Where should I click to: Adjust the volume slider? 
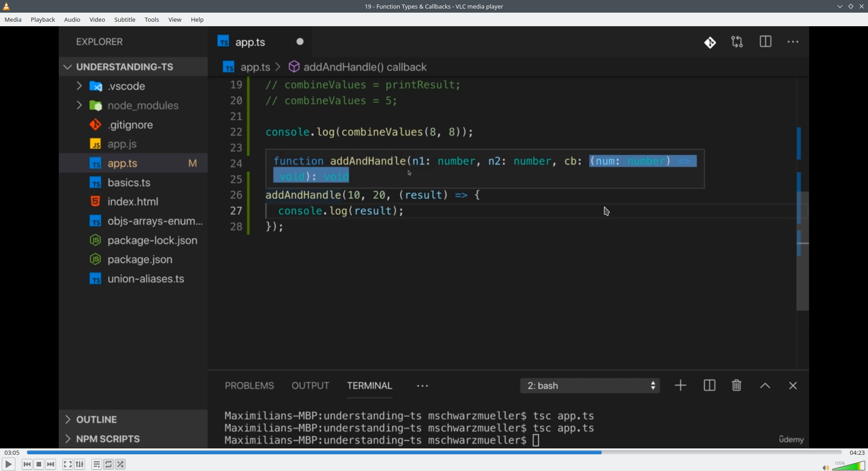(849, 466)
